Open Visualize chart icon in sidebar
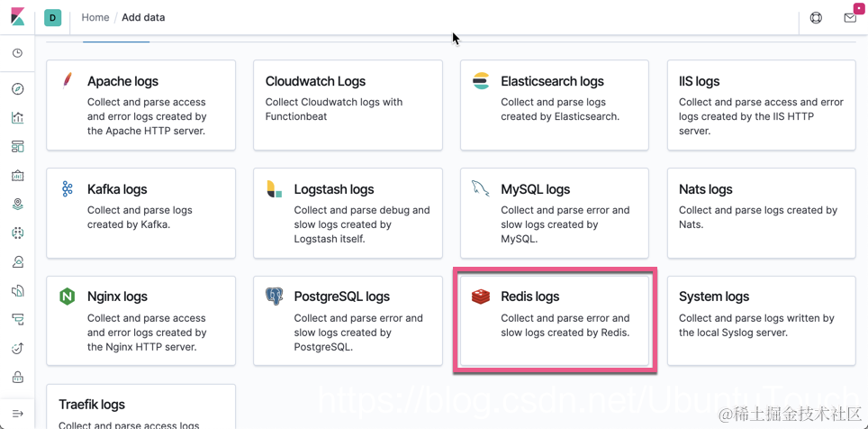 pyautogui.click(x=18, y=117)
